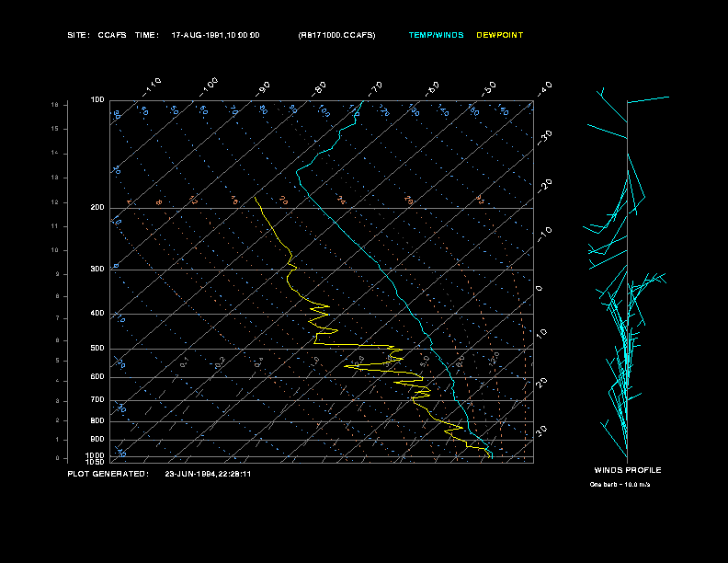
Task: Click the '9' tick on height axis
Action: pyautogui.click(x=58, y=274)
